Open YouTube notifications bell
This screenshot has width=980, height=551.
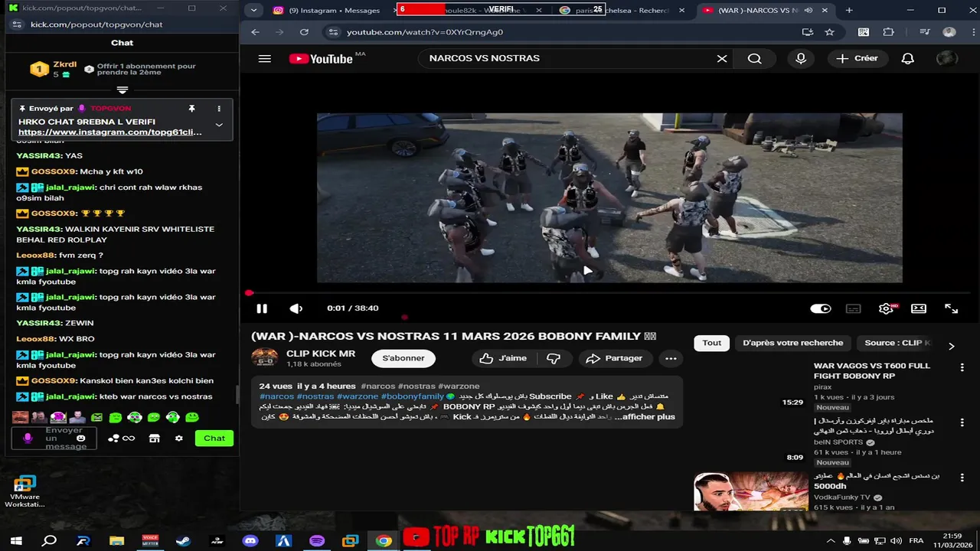click(908, 59)
